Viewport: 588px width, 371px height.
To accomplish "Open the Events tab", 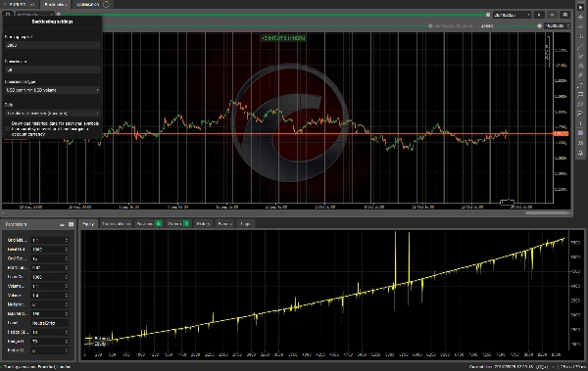I will point(224,224).
